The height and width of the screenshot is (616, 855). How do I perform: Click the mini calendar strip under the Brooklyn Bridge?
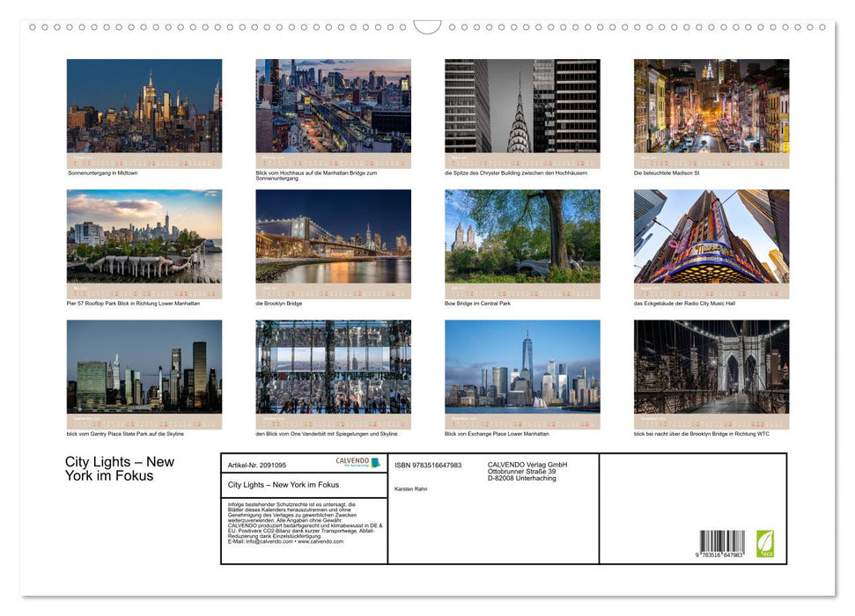point(333,292)
